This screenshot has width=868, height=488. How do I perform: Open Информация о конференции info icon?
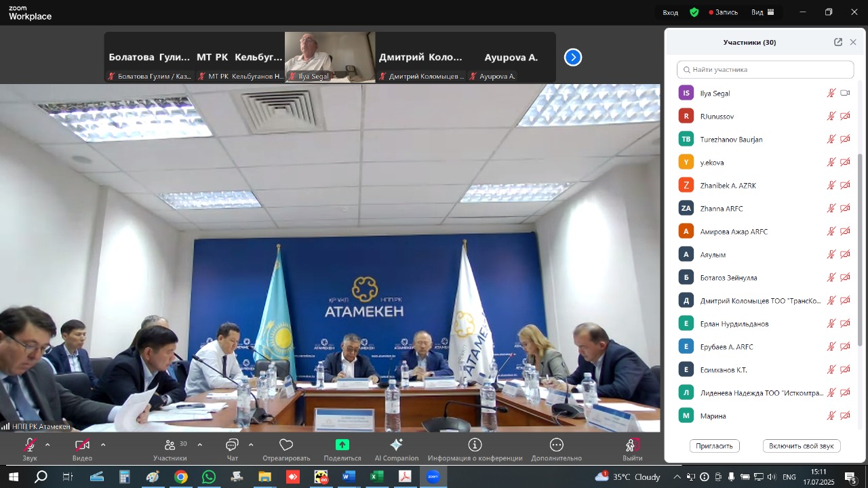click(475, 445)
